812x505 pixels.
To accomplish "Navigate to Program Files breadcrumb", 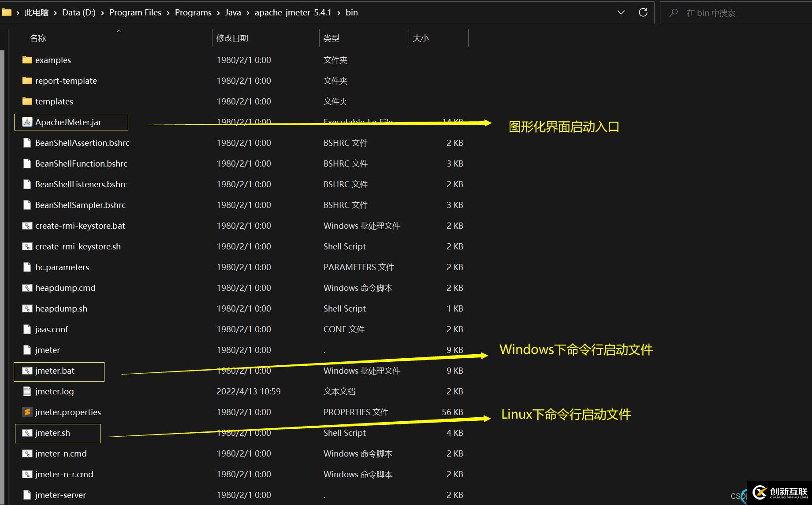I will coord(135,12).
